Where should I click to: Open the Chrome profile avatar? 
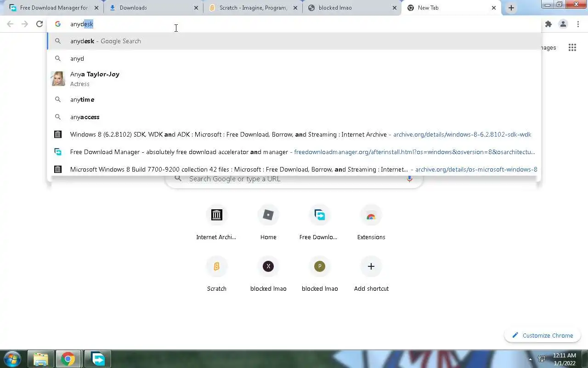(563, 24)
